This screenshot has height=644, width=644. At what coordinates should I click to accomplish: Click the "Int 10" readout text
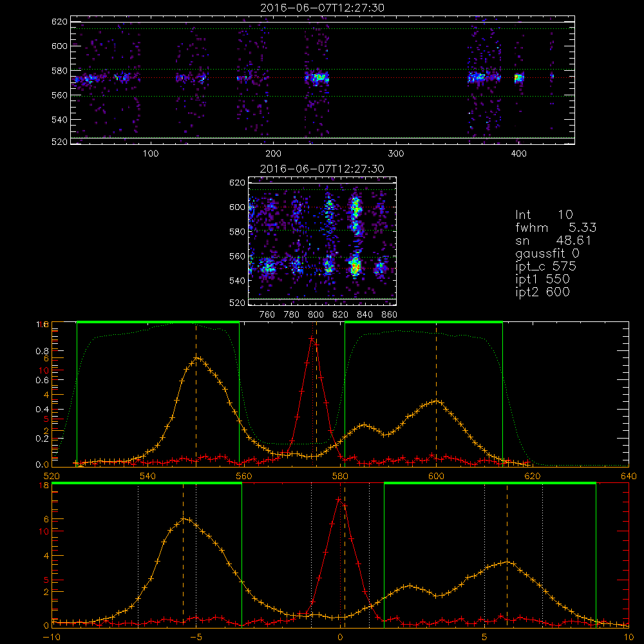[x=544, y=215]
